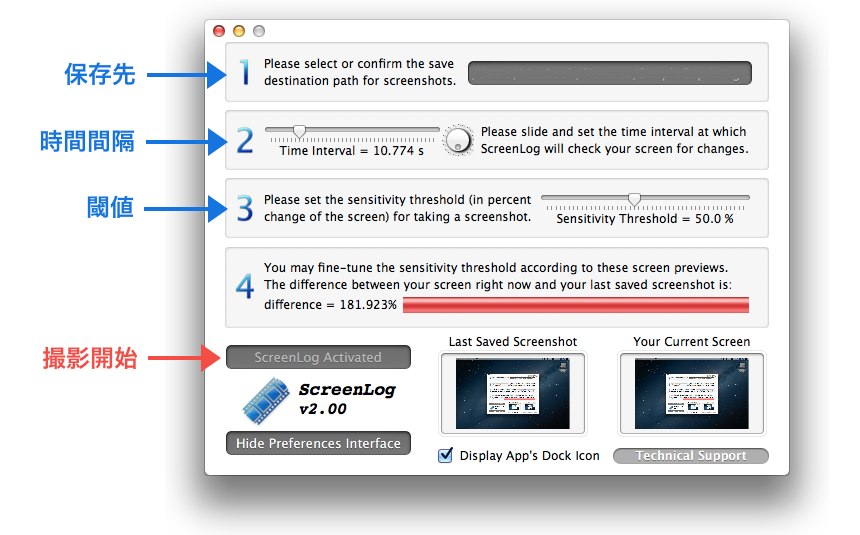Click the 'Time Interval = 10.774 s' text

[x=352, y=151]
